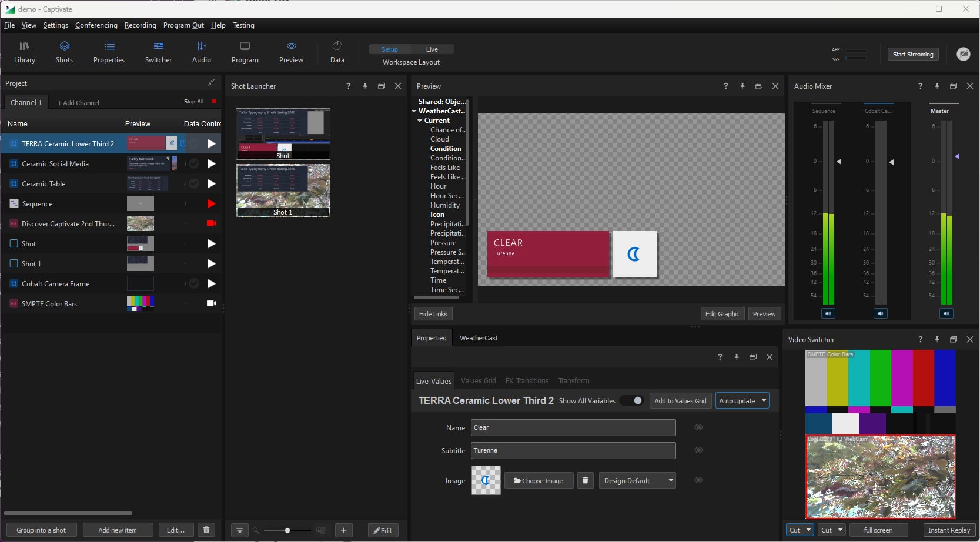The width and height of the screenshot is (980, 542).
Task: Click the round icon next to Start Streaming
Action: pos(963,54)
